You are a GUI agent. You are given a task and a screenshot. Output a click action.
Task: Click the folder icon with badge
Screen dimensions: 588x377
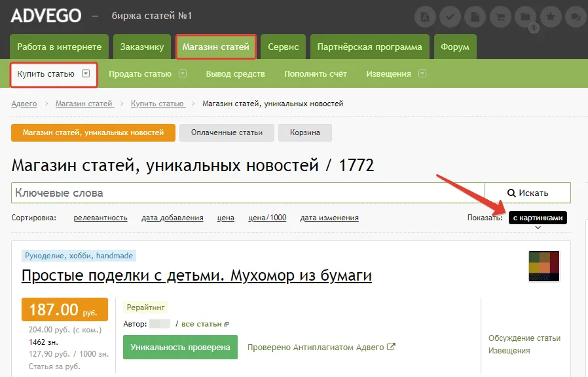pyautogui.click(x=525, y=17)
